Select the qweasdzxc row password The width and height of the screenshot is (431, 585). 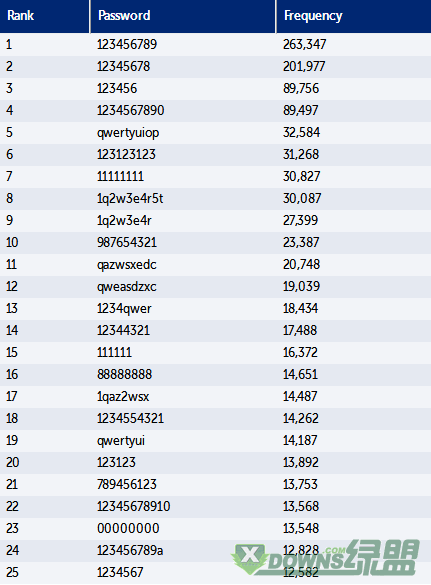click(x=127, y=287)
